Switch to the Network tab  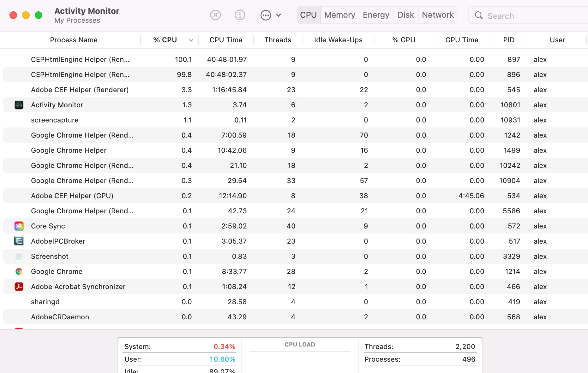438,15
